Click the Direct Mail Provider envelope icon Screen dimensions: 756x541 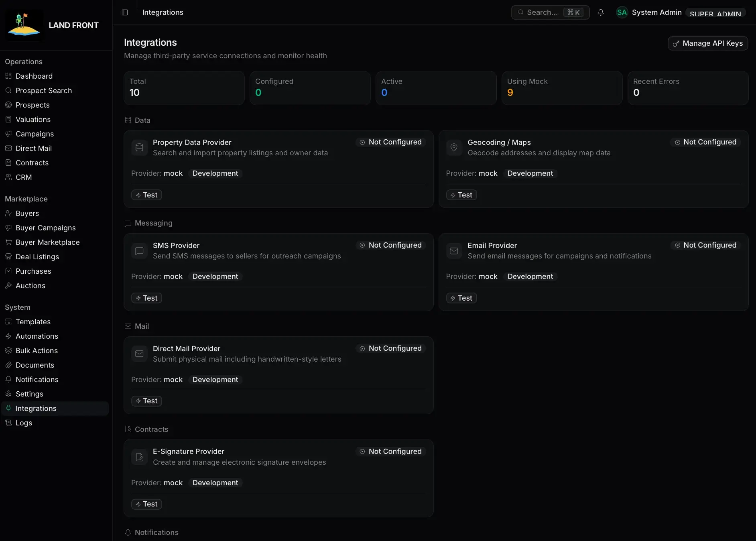click(x=139, y=354)
